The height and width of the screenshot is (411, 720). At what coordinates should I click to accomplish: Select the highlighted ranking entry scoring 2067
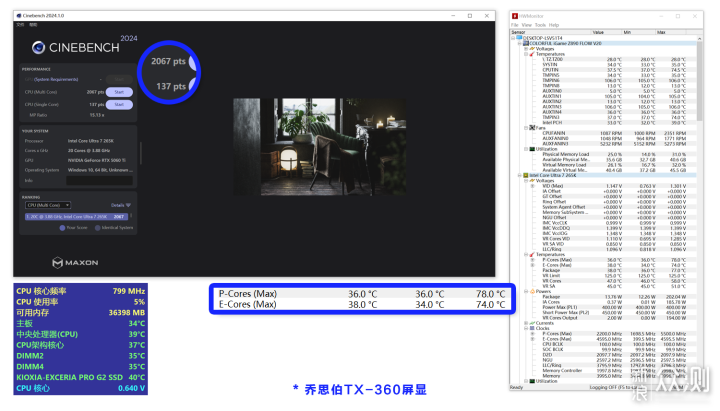pyautogui.click(x=77, y=217)
